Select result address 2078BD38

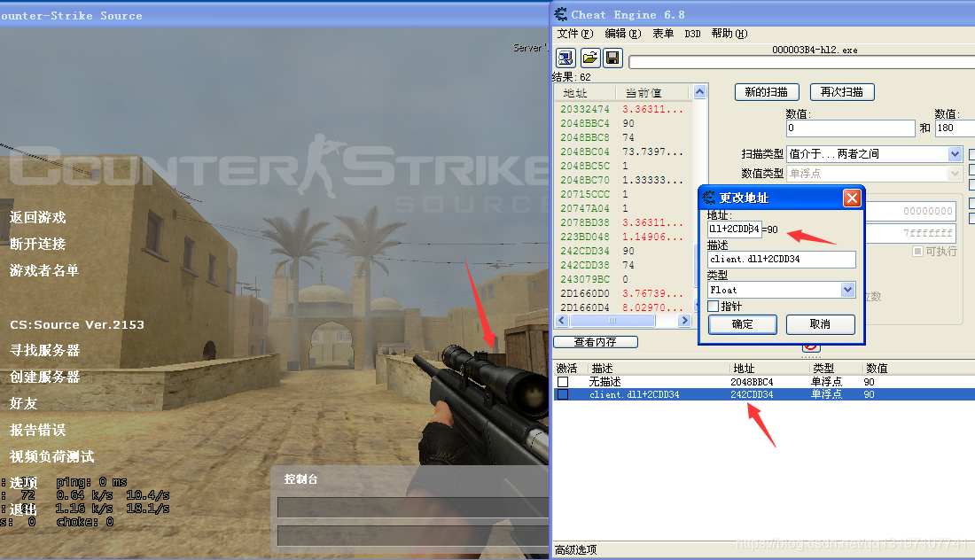[585, 222]
